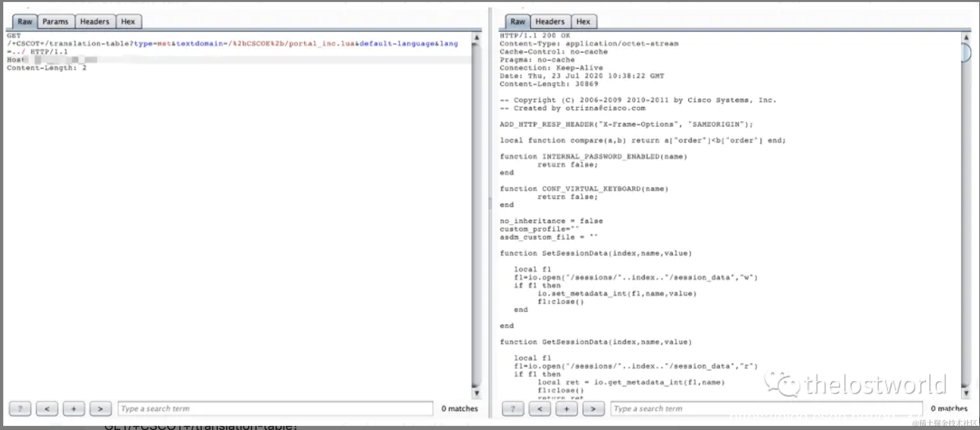Go to next match in response search
The width and height of the screenshot is (980, 430).
tap(593, 408)
